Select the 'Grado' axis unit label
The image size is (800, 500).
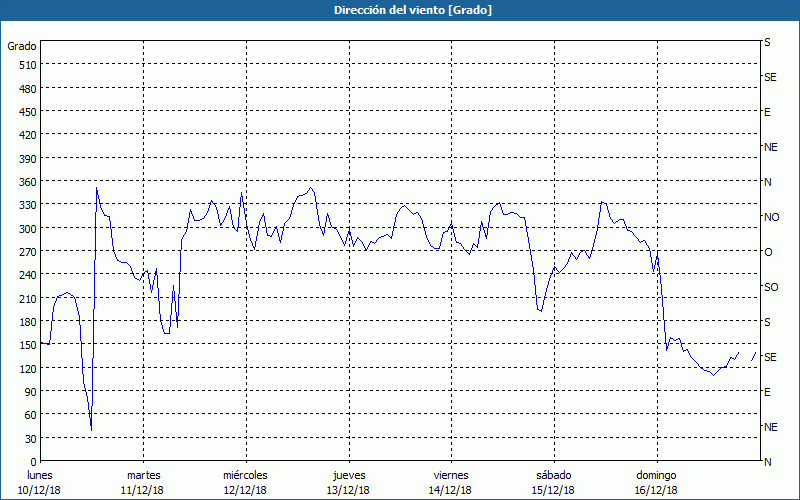[x=22, y=46]
